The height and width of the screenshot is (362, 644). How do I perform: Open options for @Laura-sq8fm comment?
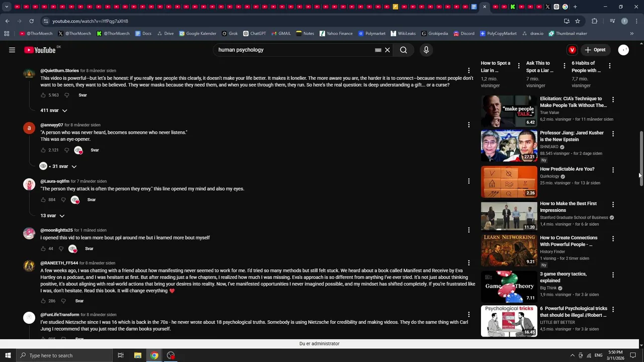[469, 181]
